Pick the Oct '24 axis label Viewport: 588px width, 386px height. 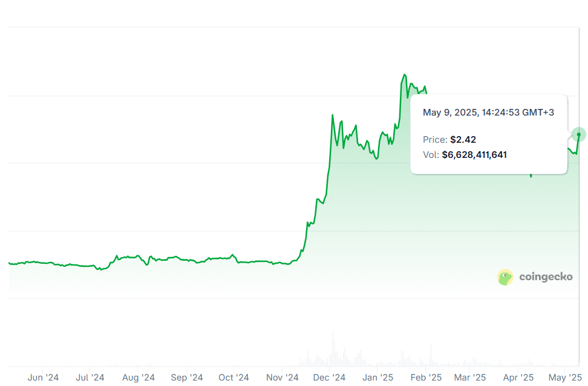tap(234, 378)
